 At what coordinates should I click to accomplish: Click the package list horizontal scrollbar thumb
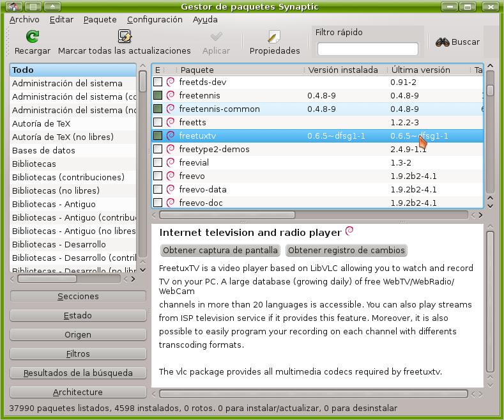(227, 215)
